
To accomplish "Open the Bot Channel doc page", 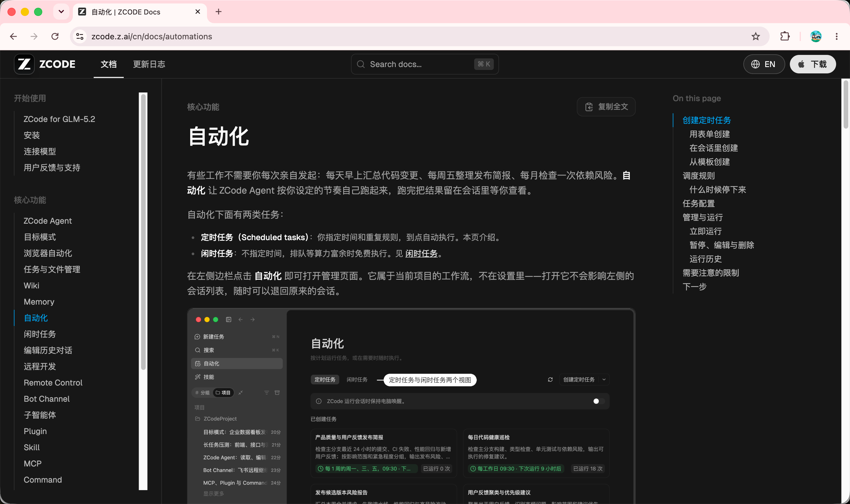I will 47,399.
